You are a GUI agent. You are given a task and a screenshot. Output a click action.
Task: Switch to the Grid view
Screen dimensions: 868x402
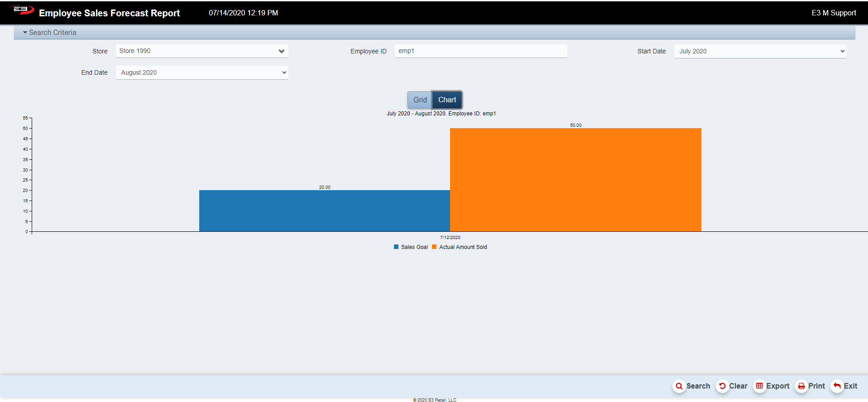(x=420, y=100)
